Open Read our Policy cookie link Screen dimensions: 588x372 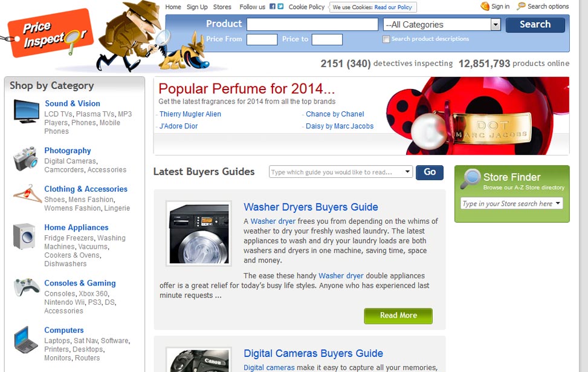pos(393,7)
